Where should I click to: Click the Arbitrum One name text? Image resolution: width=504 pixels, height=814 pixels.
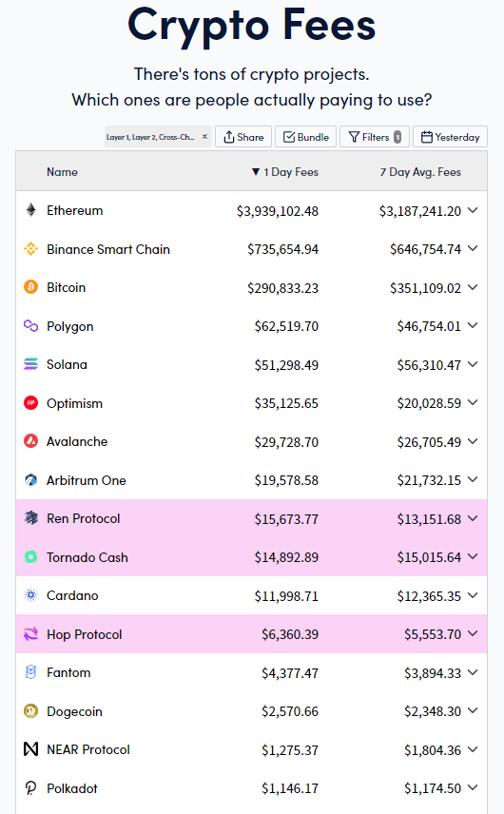(87, 480)
